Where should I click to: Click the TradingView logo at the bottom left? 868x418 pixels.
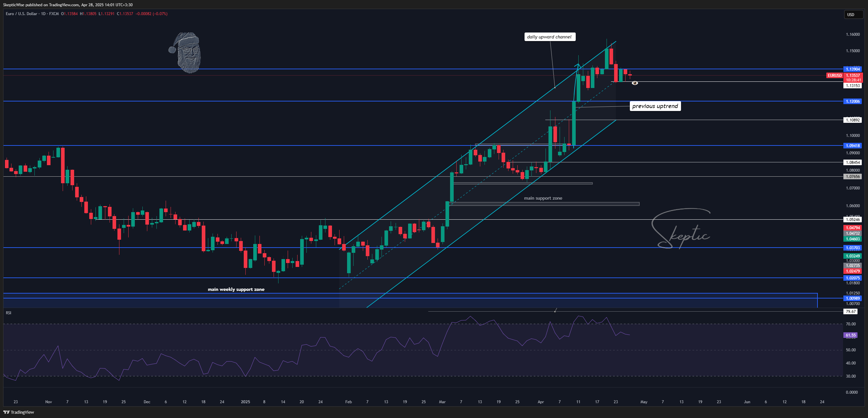pos(19,412)
